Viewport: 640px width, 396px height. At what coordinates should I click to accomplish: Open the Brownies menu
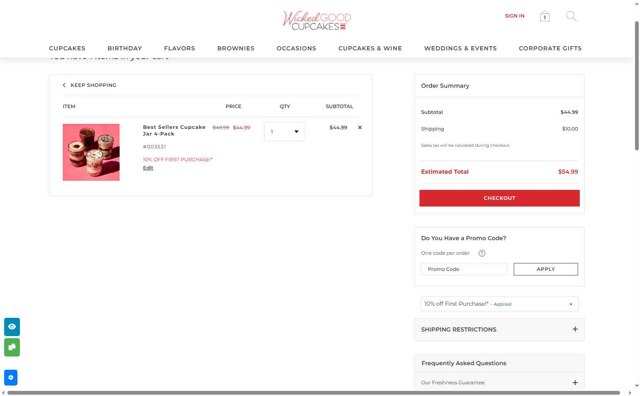coord(236,48)
